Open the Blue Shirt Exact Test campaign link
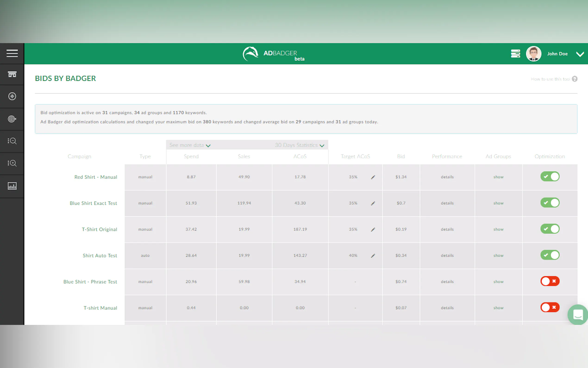The height and width of the screenshot is (368, 588). 93,203
